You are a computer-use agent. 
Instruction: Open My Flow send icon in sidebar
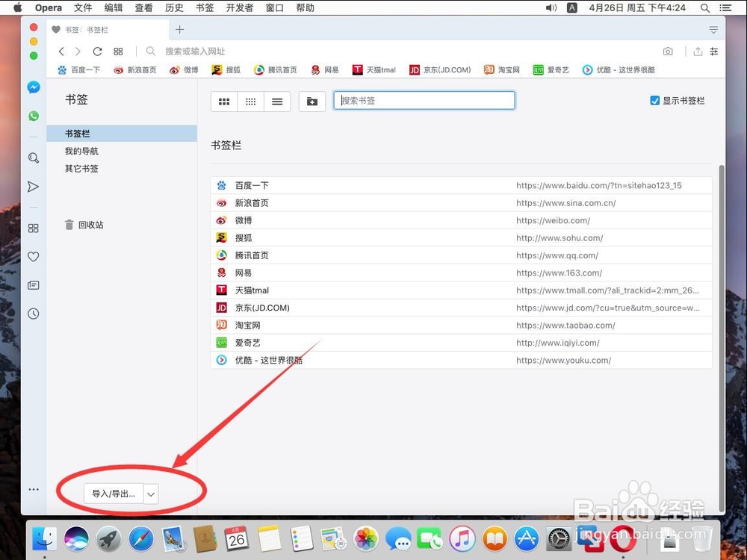click(34, 187)
